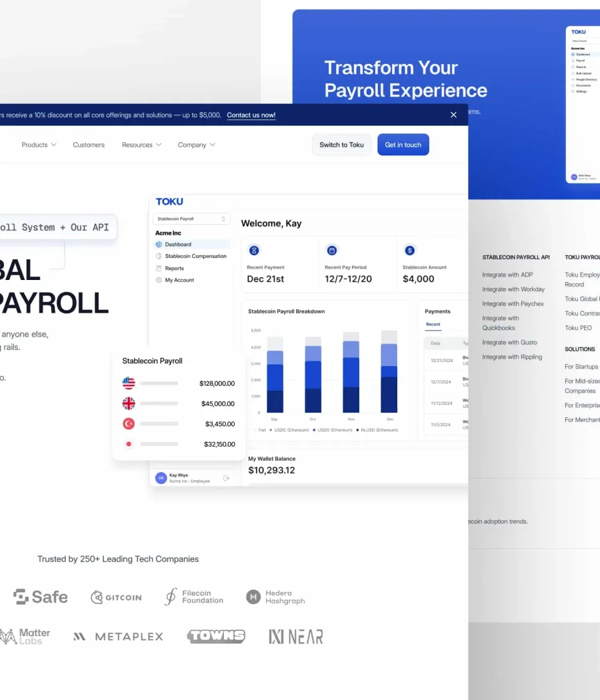This screenshot has height=700, width=600.
Task: Click the Metaplex logo
Action: (x=118, y=637)
